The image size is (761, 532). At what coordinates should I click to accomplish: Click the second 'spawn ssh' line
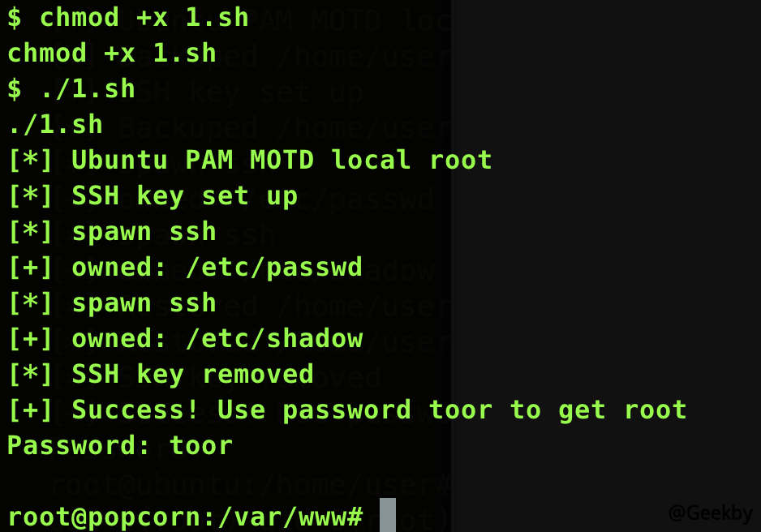(112, 303)
